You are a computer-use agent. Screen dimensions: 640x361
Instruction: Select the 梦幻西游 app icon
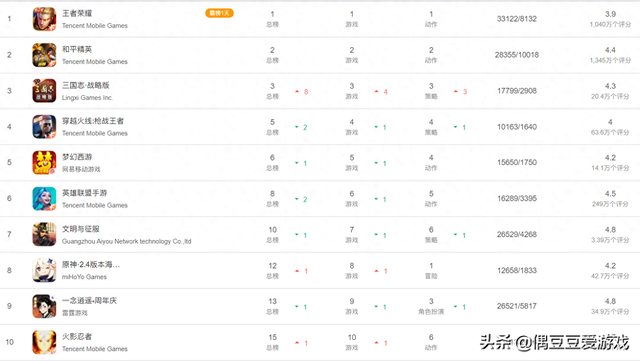tap(44, 162)
